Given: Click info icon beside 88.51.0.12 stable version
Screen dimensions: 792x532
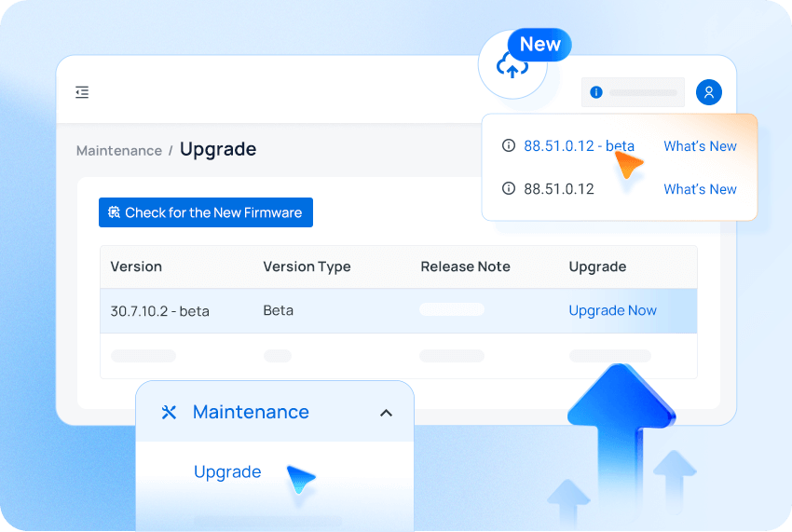Looking at the screenshot, I should (x=509, y=189).
